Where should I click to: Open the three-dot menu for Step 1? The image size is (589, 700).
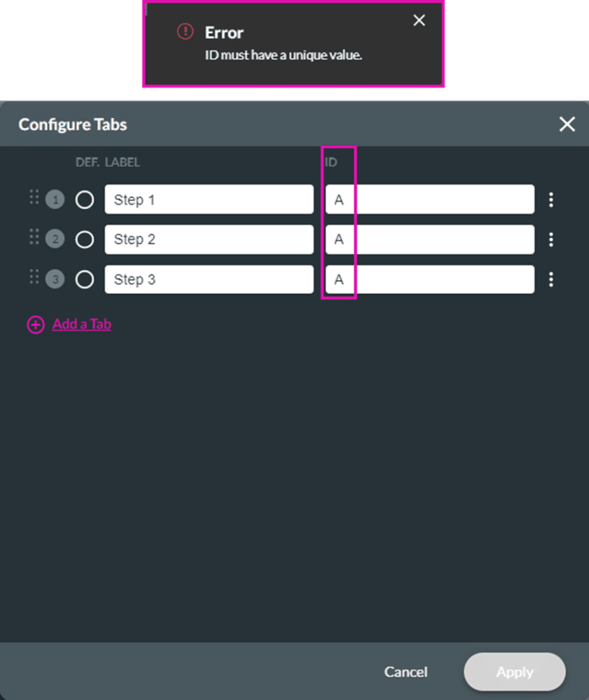551,200
